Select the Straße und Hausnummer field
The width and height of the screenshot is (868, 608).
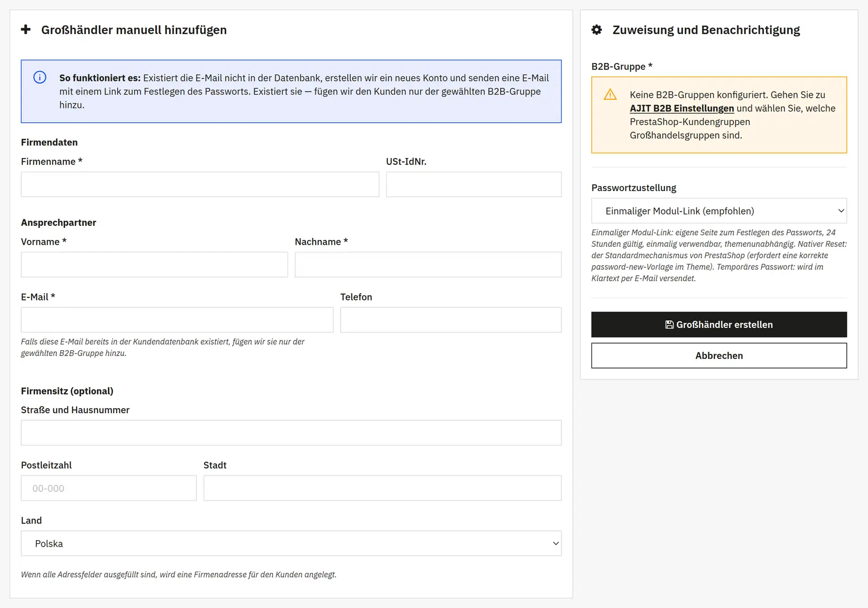click(291, 433)
